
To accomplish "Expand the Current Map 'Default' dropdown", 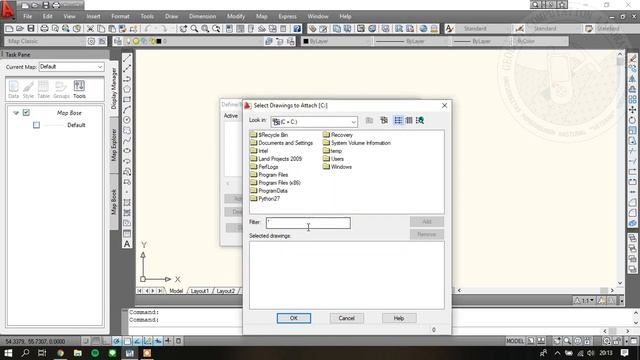I will tap(100, 67).
